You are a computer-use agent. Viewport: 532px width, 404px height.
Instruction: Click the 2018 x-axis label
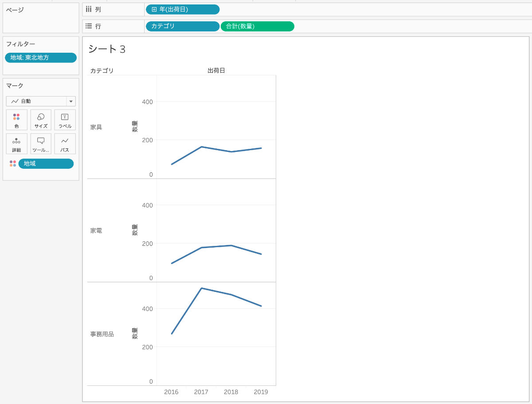pos(231,392)
